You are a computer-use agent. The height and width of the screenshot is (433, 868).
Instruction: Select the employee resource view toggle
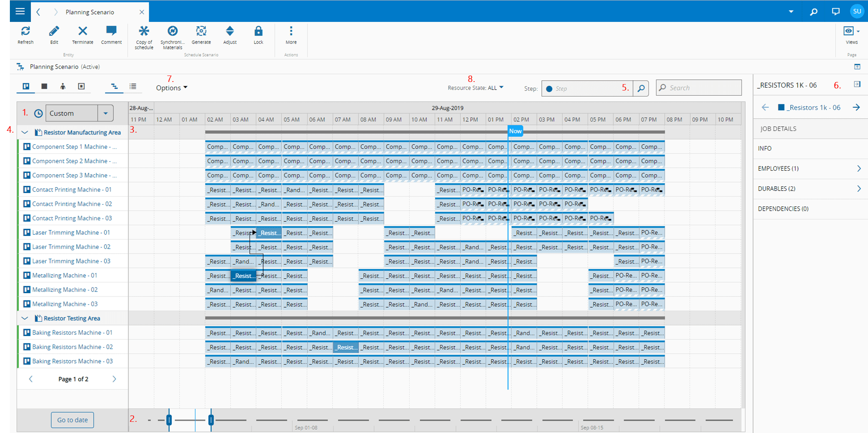63,87
